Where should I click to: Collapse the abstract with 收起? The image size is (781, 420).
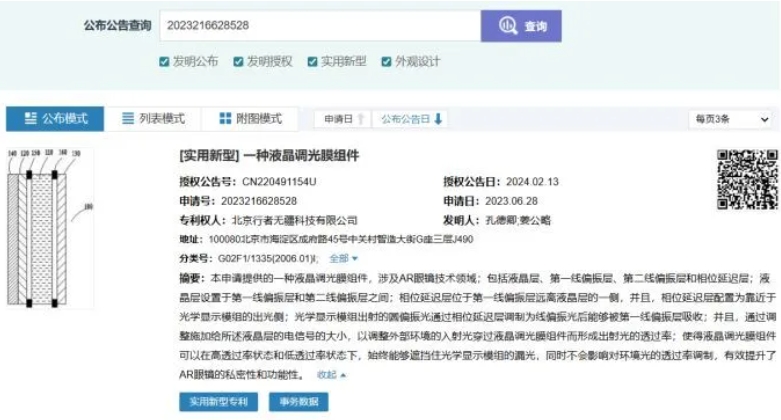331,375
